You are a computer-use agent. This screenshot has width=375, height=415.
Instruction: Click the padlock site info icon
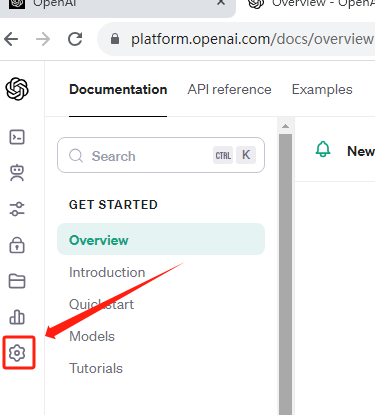[115, 39]
